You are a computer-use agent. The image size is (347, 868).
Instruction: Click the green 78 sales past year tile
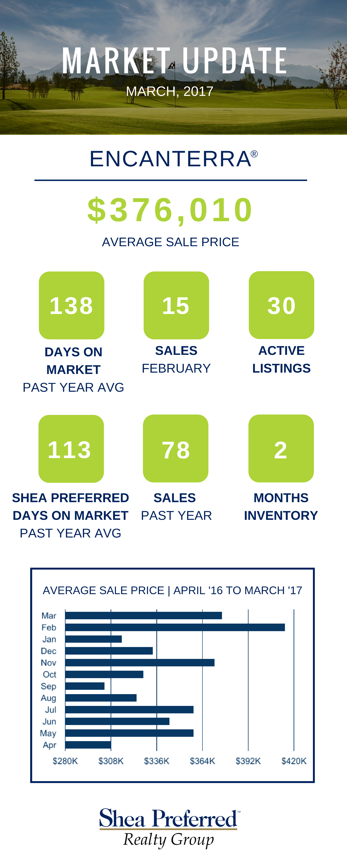point(176,448)
